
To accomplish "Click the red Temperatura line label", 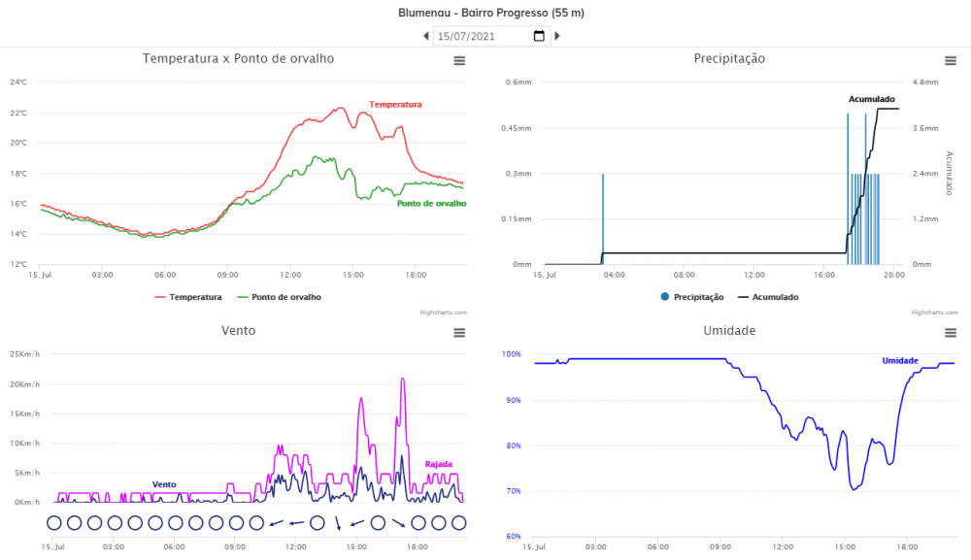I will point(395,104).
